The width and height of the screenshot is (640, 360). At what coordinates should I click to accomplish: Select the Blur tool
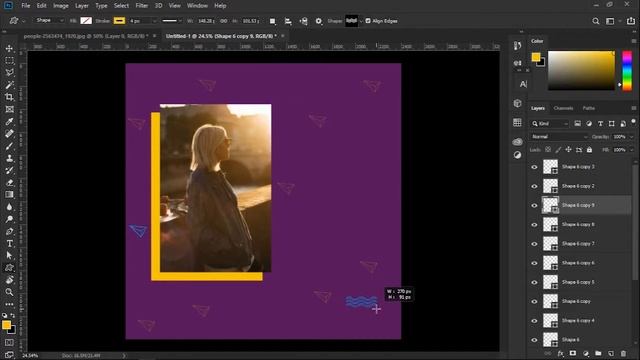[9, 207]
